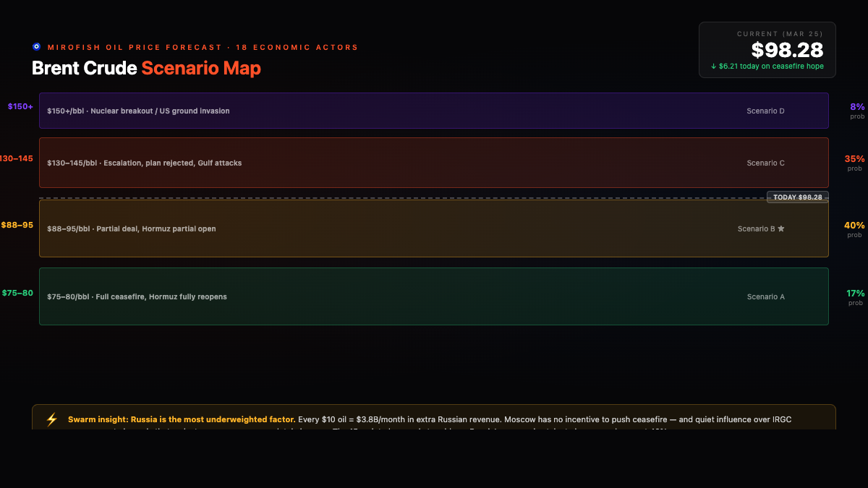Click the Brent Crude Scenario Map title
This screenshot has width=868, height=488.
click(146, 69)
